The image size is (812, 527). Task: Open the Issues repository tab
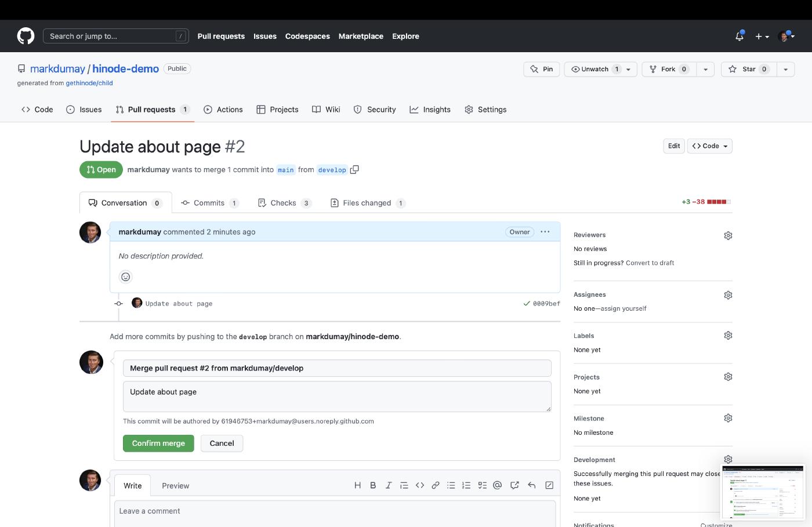pyautogui.click(x=84, y=110)
